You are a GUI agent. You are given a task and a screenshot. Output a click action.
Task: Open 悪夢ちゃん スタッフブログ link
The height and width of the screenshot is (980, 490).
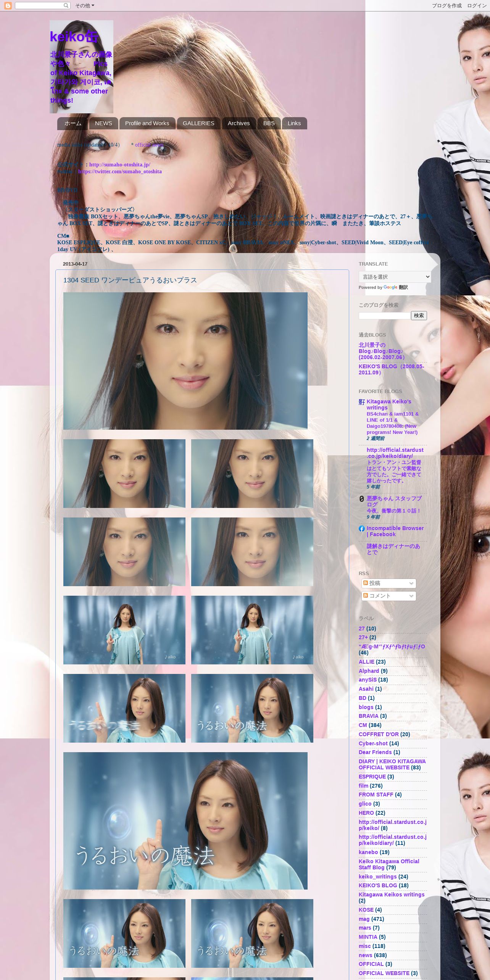pyautogui.click(x=394, y=501)
